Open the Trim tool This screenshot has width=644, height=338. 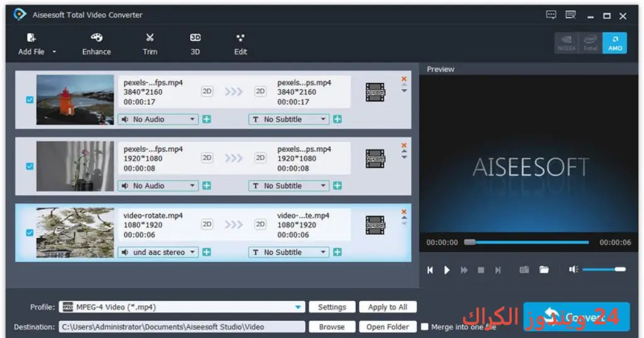(150, 44)
